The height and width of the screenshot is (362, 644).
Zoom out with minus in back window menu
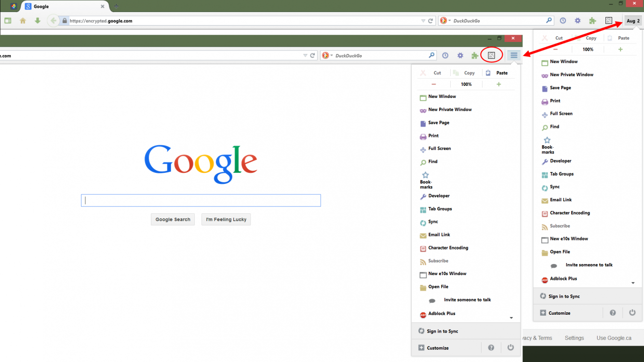(555, 49)
